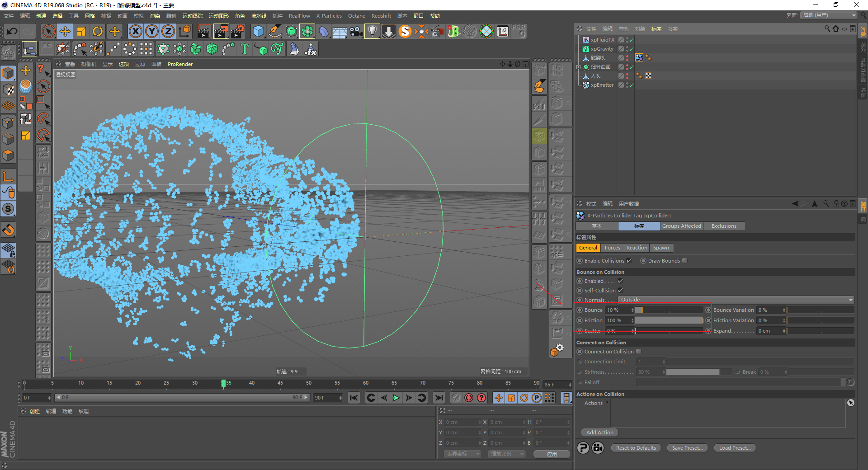The height and width of the screenshot is (470, 868).
Task: Open the RealFlow menu
Action: 299,16
